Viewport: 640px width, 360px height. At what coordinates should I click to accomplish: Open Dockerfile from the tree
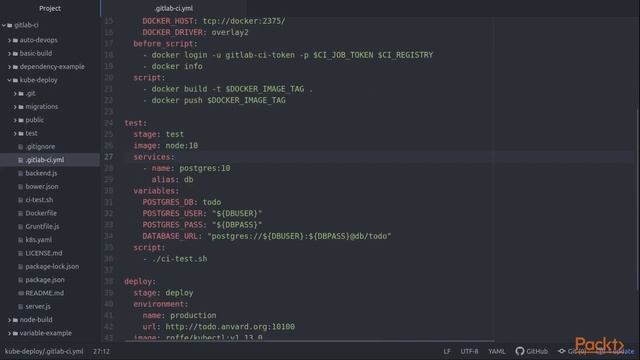41,213
